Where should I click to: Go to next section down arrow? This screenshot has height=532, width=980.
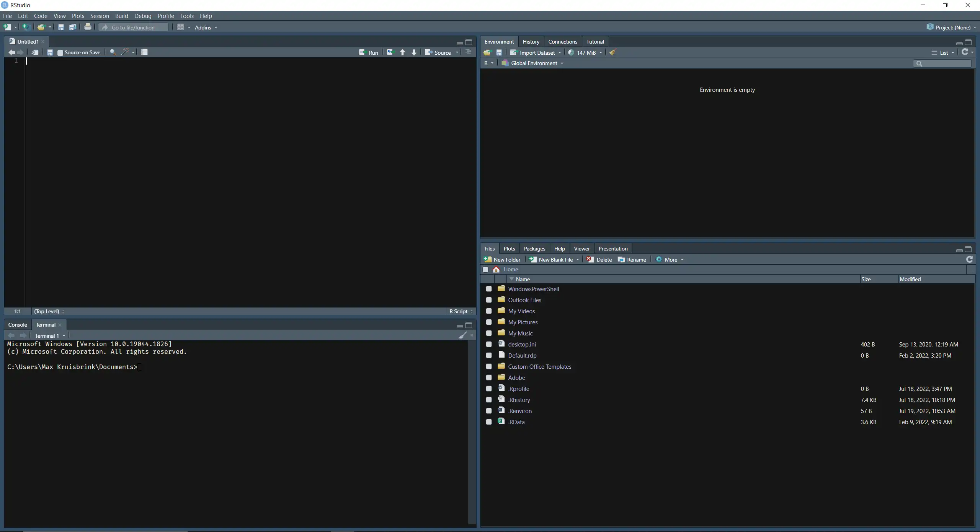(414, 52)
